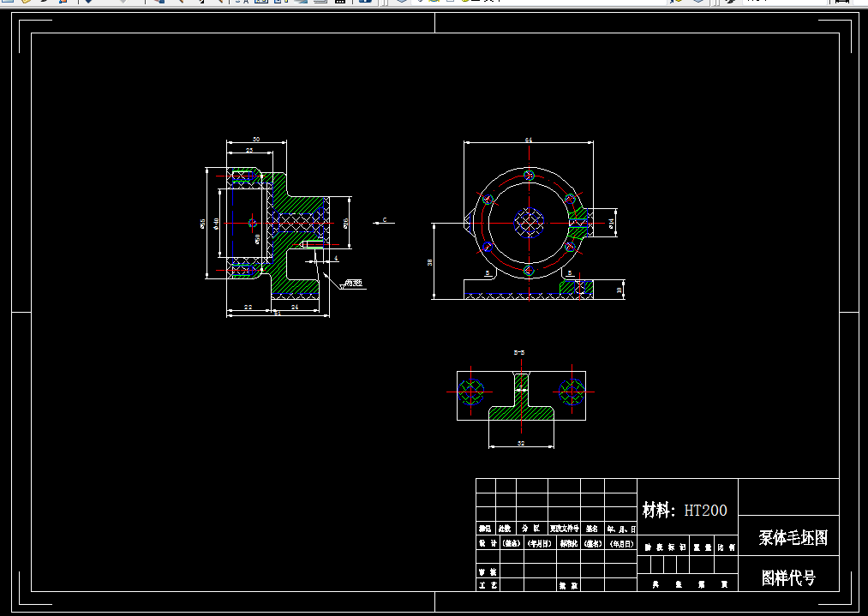Pick the 30 dimension atop the side section view
Image resolution: width=868 pixels, height=616 pixels.
pyautogui.click(x=255, y=140)
